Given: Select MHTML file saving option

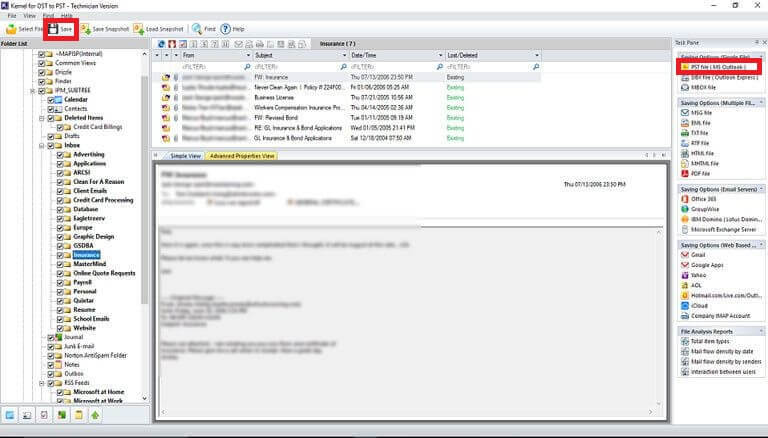Looking at the screenshot, I should (x=700, y=164).
